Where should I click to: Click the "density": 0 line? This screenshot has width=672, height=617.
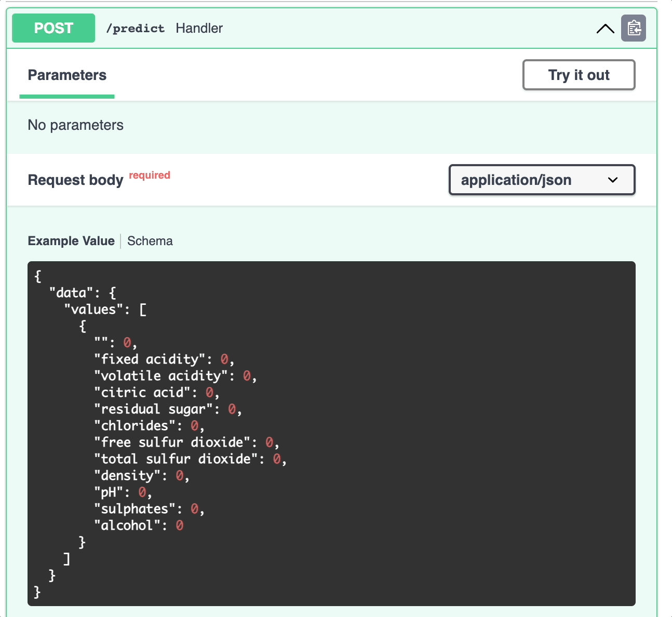click(x=141, y=476)
